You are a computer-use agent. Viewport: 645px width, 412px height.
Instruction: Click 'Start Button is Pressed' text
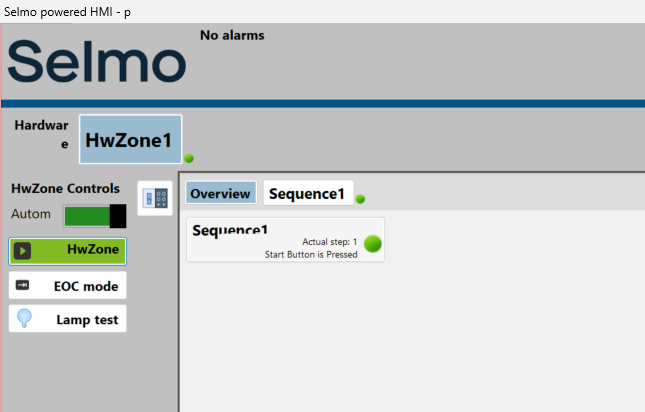click(x=311, y=255)
